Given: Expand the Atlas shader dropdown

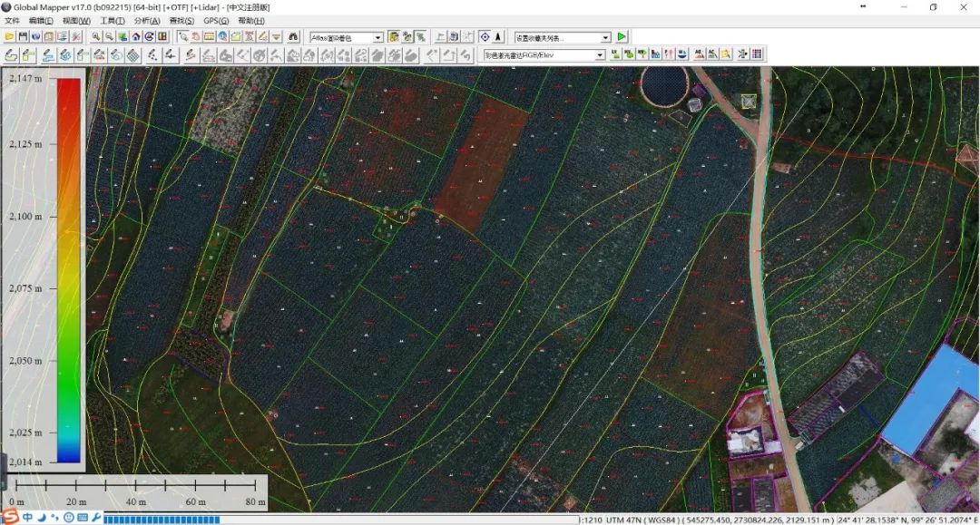Looking at the screenshot, I should tap(377, 38).
